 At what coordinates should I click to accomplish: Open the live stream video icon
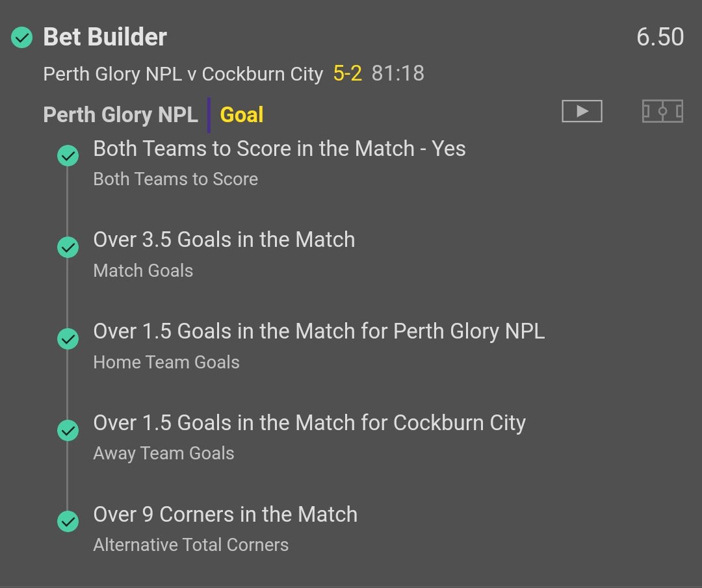[582, 112]
